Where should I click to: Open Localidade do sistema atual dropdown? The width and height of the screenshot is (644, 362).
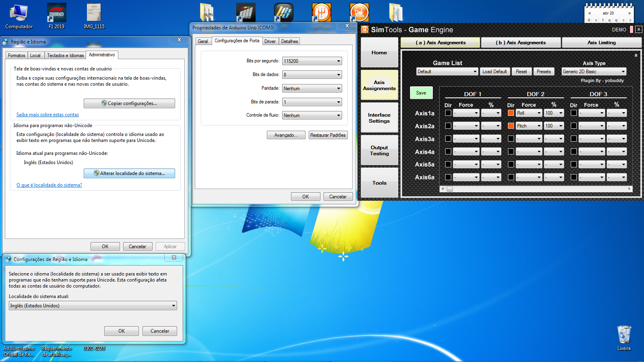(x=93, y=306)
